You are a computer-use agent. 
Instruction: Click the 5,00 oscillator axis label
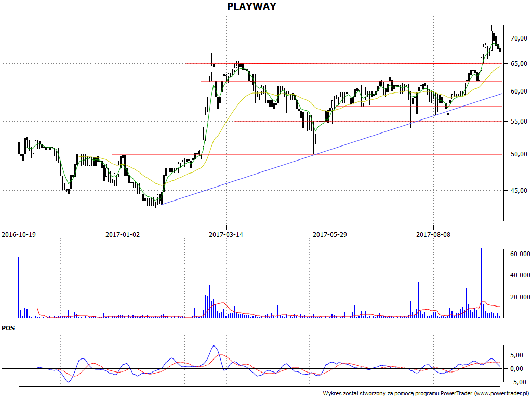pyautogui.click(x=517, y=355)
